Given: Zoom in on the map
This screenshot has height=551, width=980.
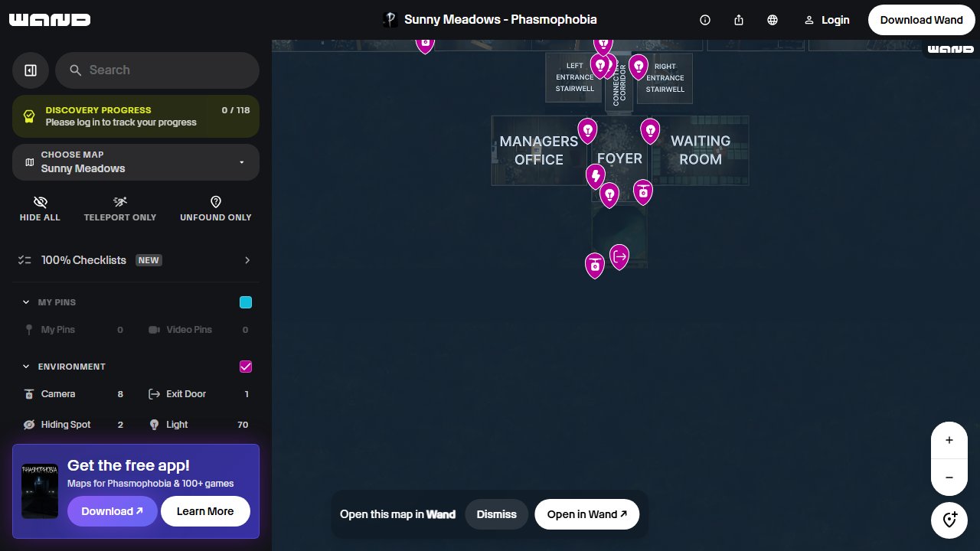Looking at the screenshot, I should 949,440.
